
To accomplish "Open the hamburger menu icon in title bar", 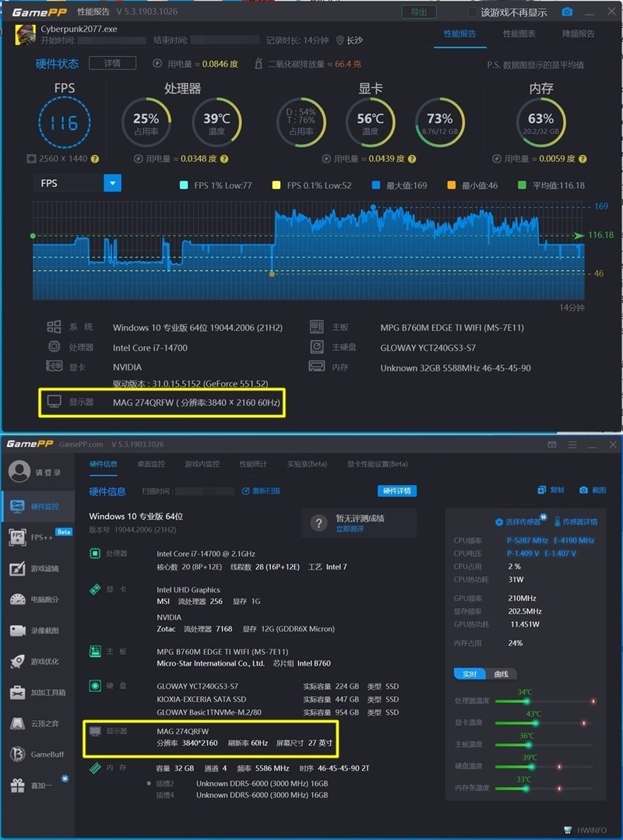I will 572,445.
